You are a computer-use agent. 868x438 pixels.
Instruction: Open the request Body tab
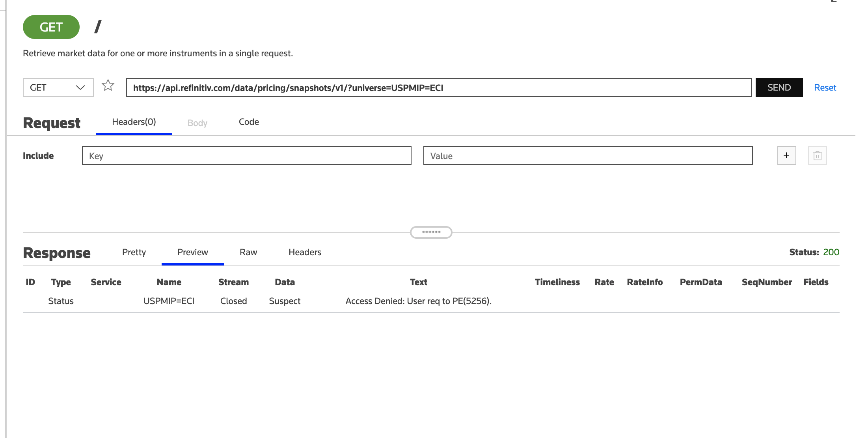point(197,123)
